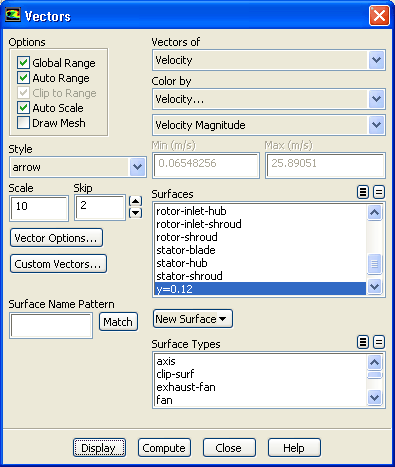Click the Close button at the bottom

[229, 448]
